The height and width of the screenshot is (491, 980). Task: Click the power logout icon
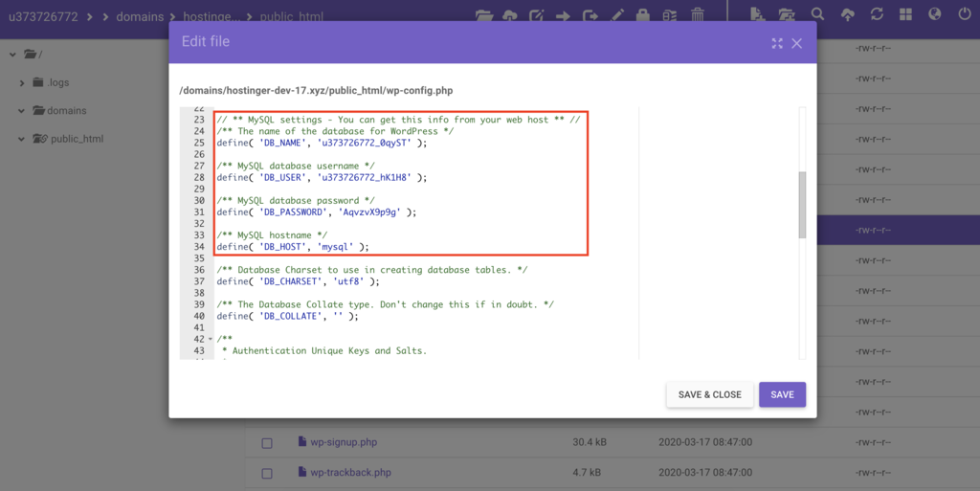tap(965, 13)
